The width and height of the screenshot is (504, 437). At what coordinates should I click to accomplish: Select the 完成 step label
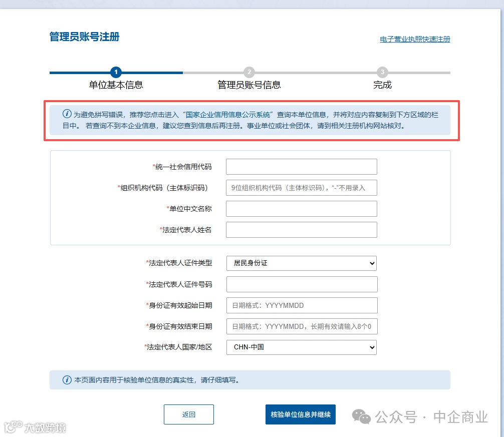[382, 85]
